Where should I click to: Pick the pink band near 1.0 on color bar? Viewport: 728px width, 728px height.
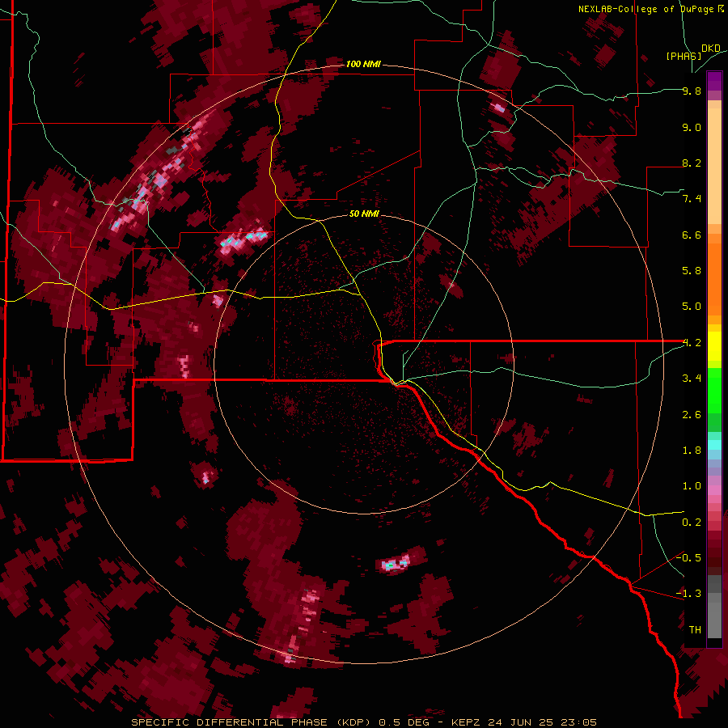pyautogui.click(x=714, y=490)
